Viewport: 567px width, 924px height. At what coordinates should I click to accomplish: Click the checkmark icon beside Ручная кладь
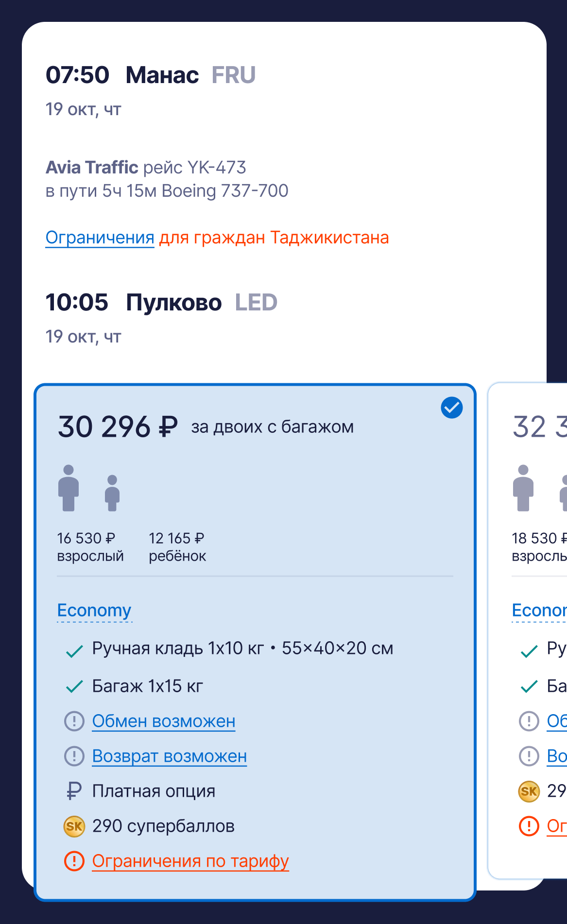[x=74, y=651]
